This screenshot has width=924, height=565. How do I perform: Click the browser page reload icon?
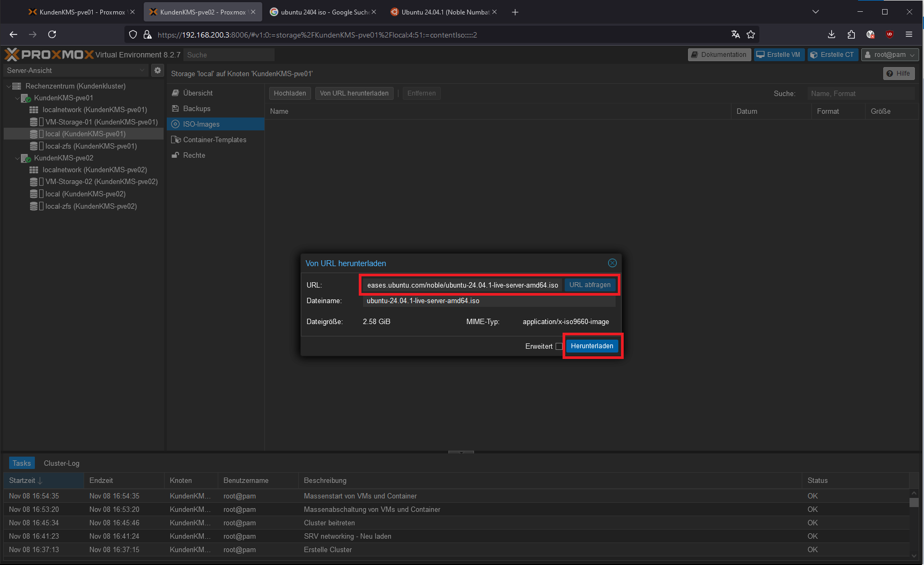point(52,34)
